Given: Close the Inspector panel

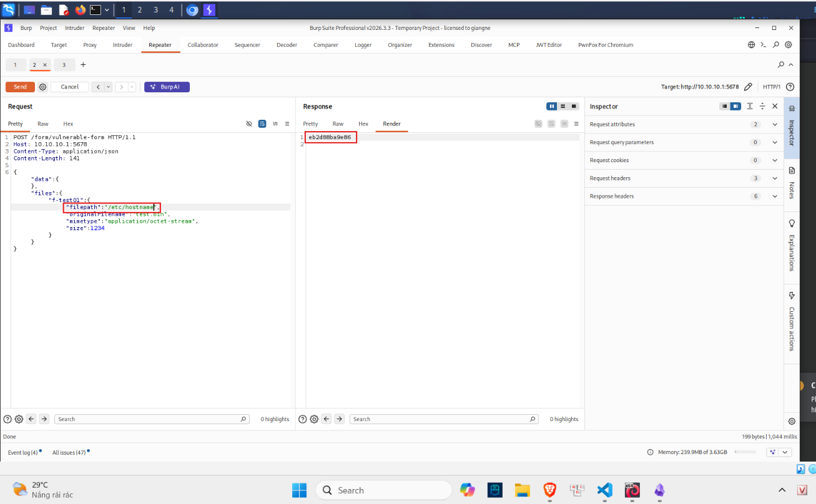Looking at the screenshot, I should (775, 106).
